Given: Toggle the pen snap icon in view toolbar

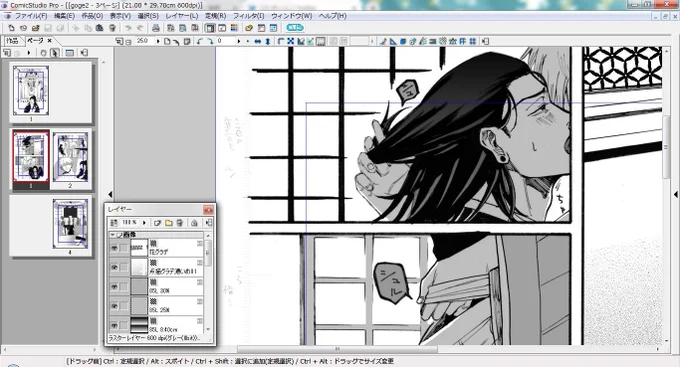Looking at the screenshot, I should [x=383, y=41].
